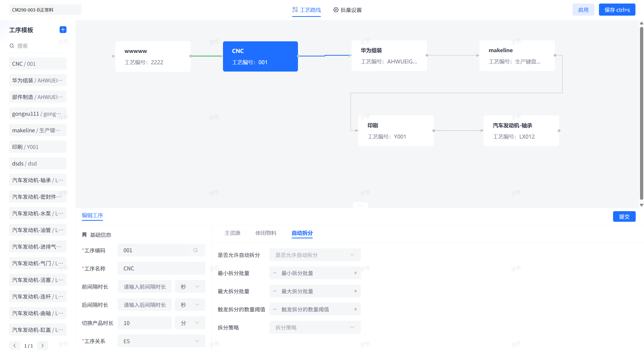Click the blue plus icon beside 工序模板

click(x=63, y=30)
